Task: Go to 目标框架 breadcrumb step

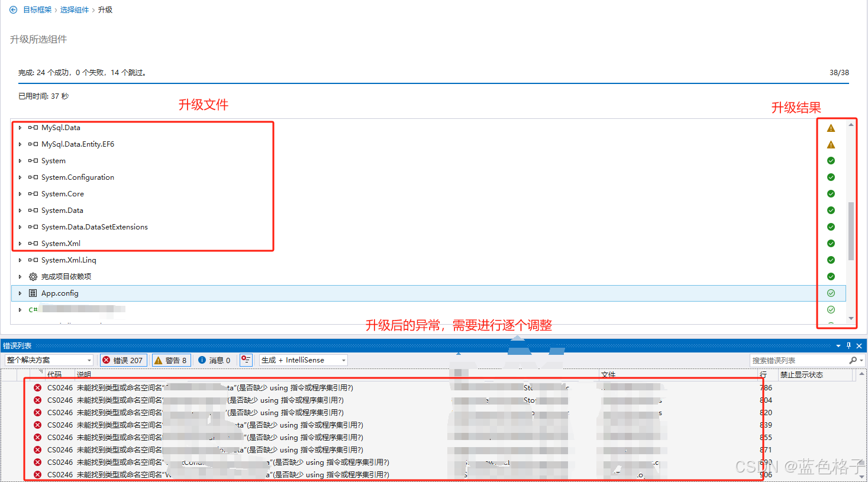Action: (x=37, y=10)
